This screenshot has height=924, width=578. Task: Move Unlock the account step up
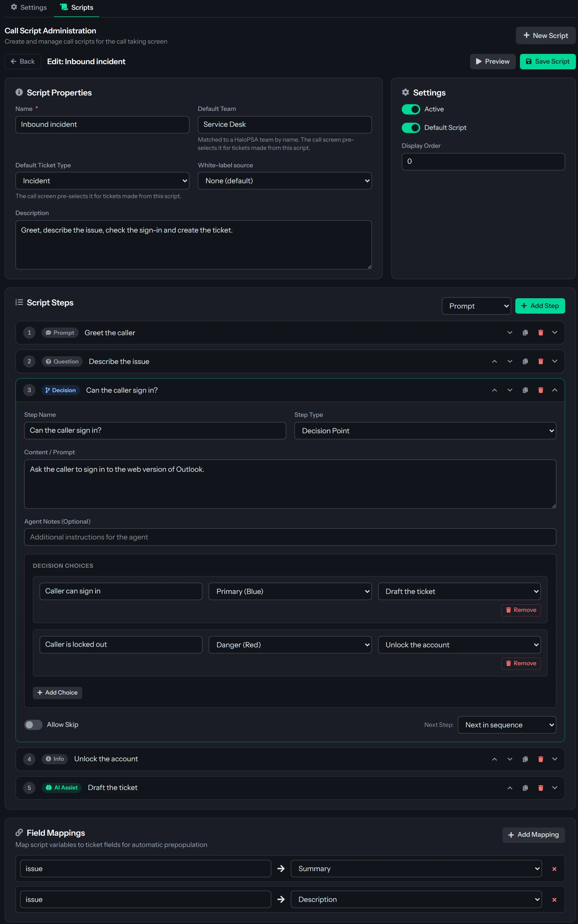[494, 759]
